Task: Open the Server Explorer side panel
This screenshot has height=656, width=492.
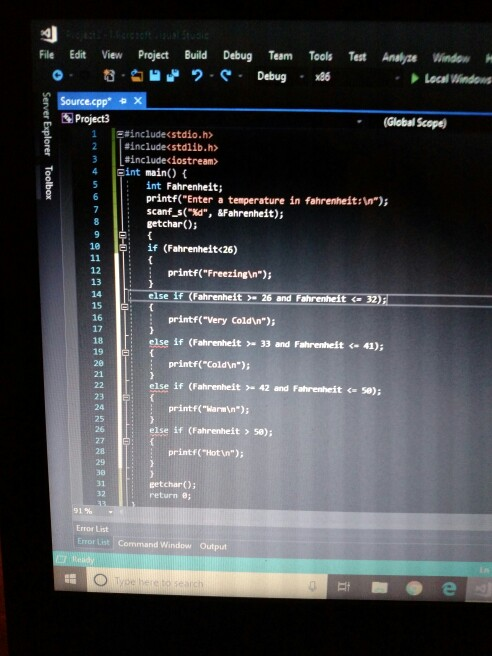Action: [47, 124]
